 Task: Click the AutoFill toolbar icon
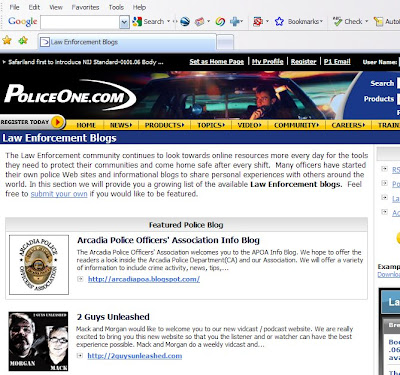[378, 22]
